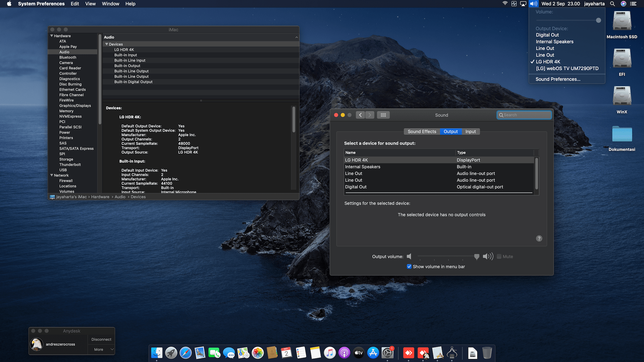The image size is (644, 362).
Task: Click Sound Preferences in the volume menu
Action: pyautogui.click(x=557, y=79)
